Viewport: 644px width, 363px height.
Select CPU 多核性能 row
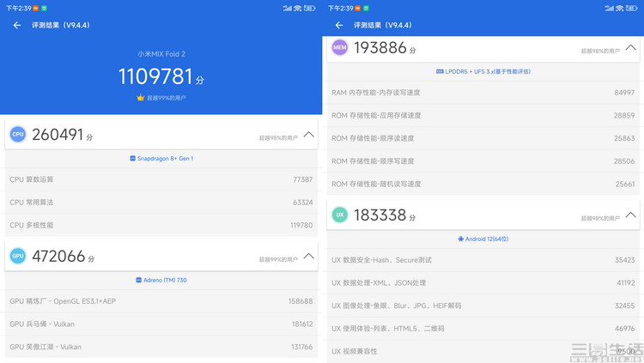[161, 225]
